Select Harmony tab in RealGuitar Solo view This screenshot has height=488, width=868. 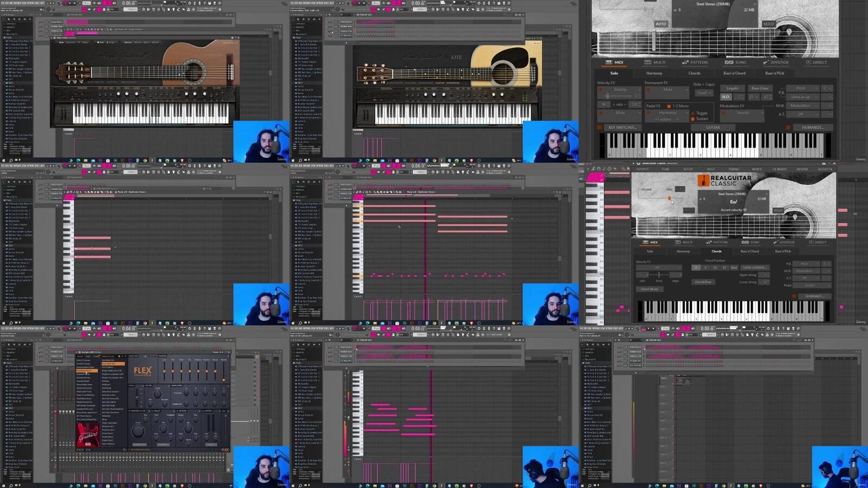[x=654, y=73]
